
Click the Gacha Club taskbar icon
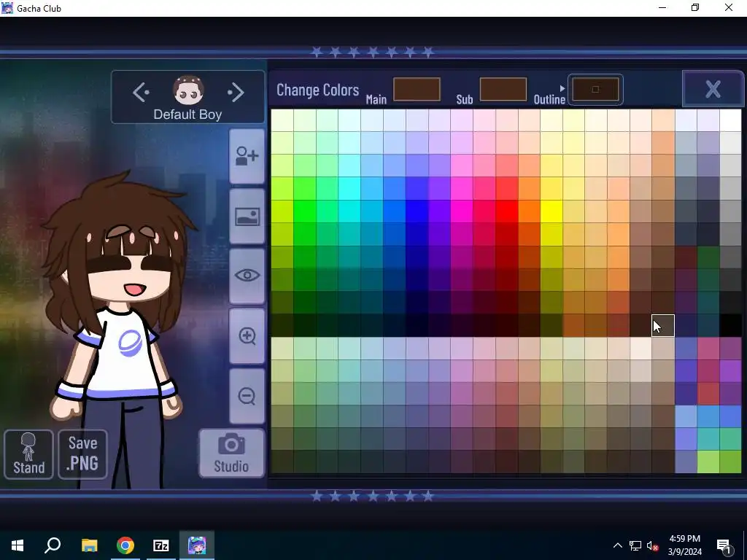197,545
